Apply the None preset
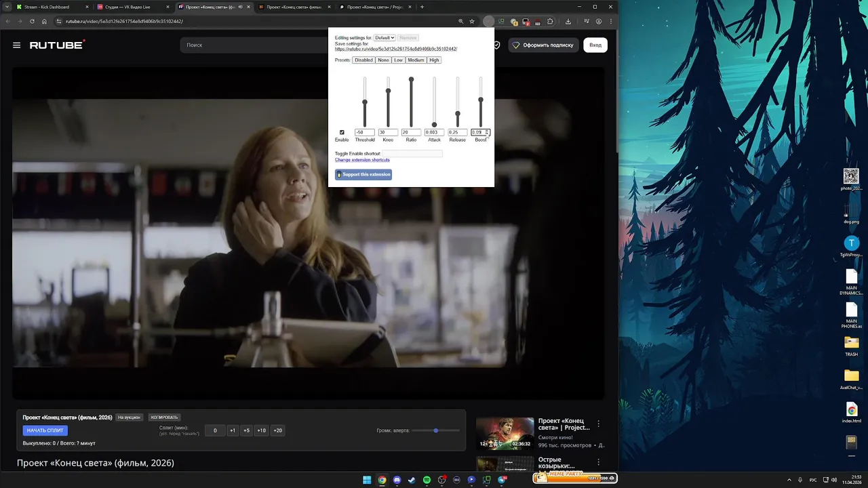 click(383, 60)
